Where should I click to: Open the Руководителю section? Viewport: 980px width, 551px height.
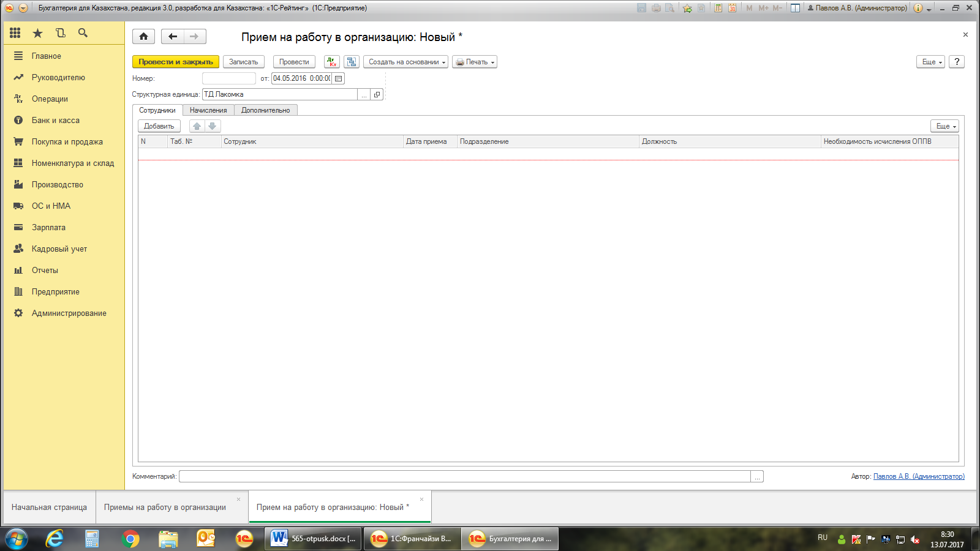[64, 77]
